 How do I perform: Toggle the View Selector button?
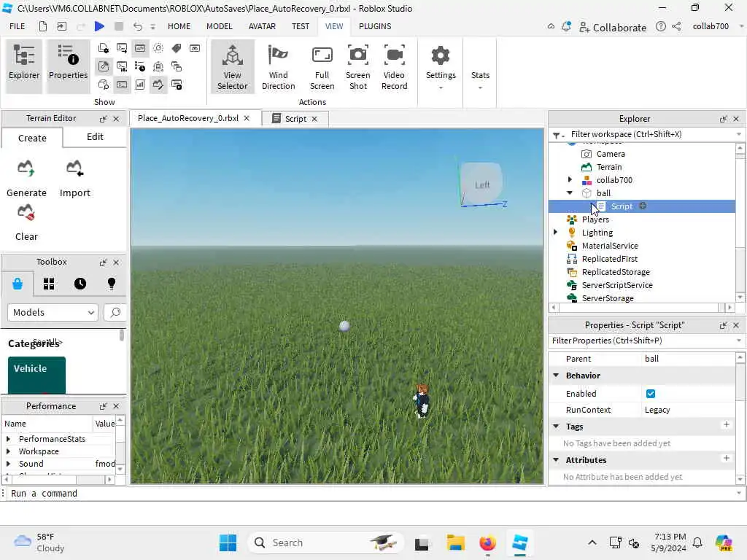(233, 66)
